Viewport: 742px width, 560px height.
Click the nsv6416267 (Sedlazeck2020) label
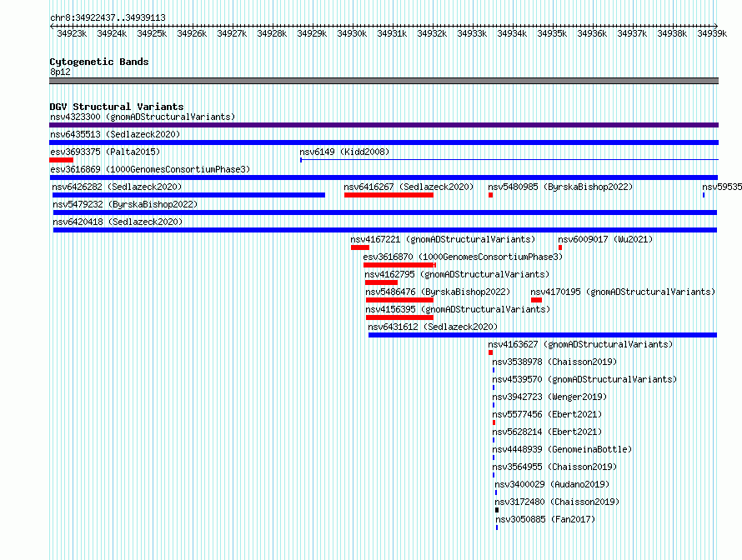pos(409,187)
